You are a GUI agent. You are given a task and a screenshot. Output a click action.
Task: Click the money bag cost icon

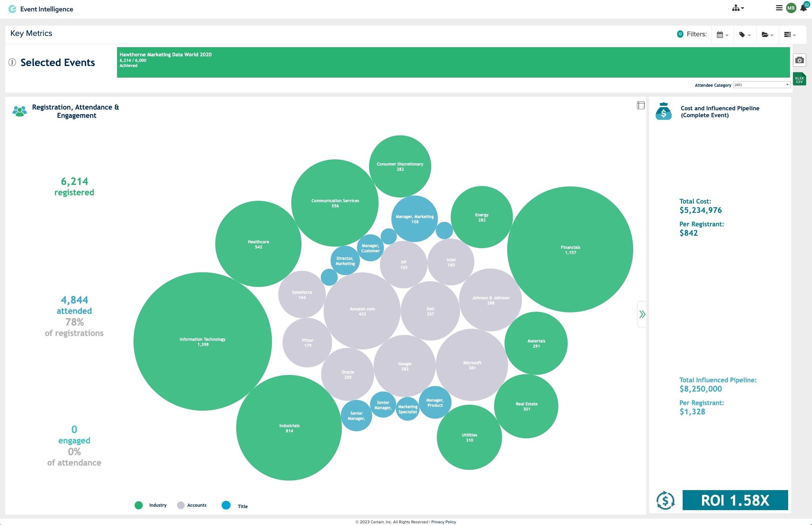[663, 111]
